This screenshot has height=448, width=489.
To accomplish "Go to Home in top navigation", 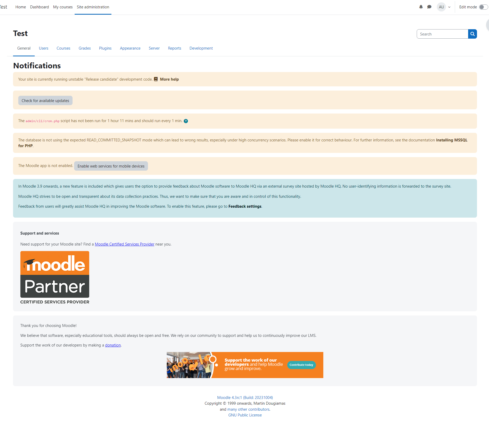I will pyautogui.click(x=21, y=7).
